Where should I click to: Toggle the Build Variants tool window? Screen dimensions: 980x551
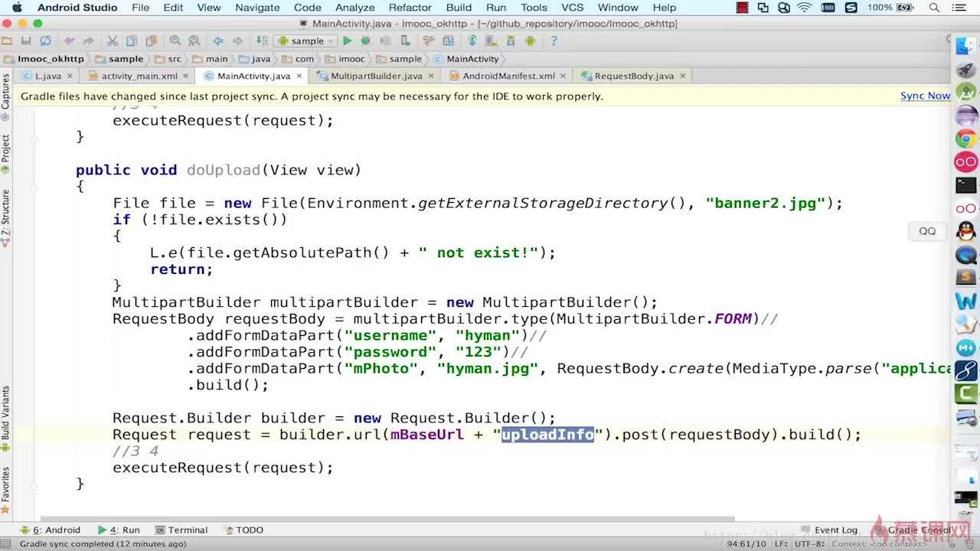[5, 418]
